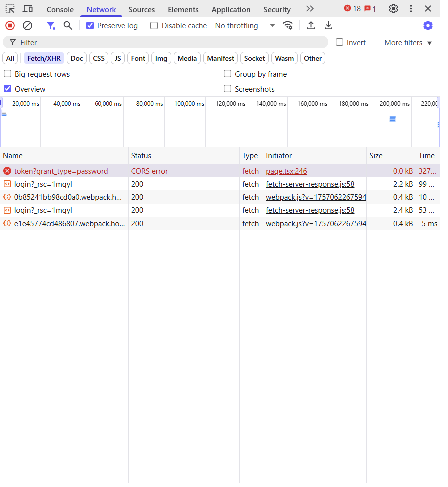448x487 pixels.
Task: Open No throttling dropdown
Action: [245, 26]
